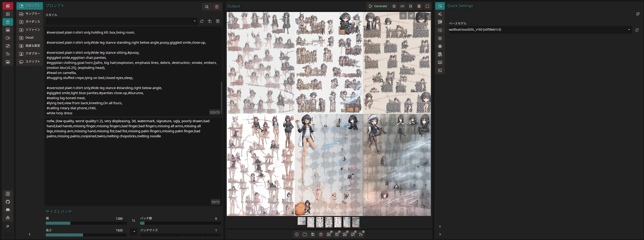Click the 幅 width slider
The image size is (644, 240).
pyautogui.click(x=86, y=223)
